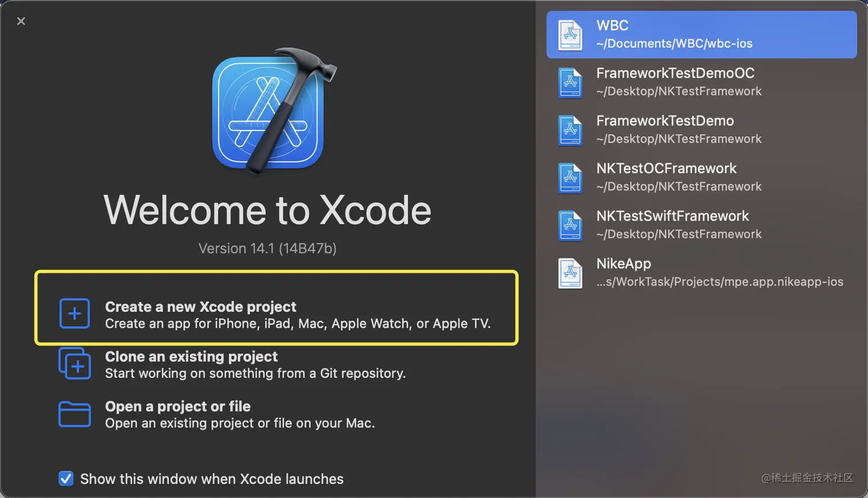Click the NKTestSwiftFramework project file icon
Screen dimensions: 868x498
point(571,225)
